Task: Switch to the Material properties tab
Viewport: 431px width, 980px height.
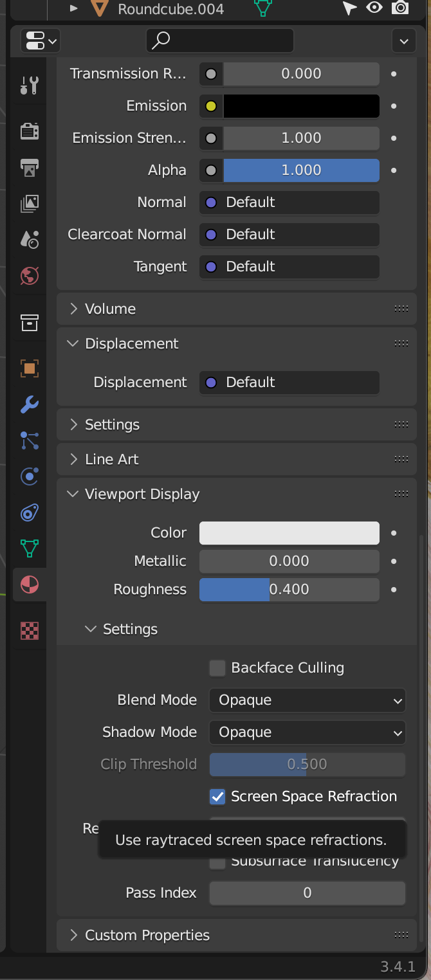Action: tap(30, 585)
